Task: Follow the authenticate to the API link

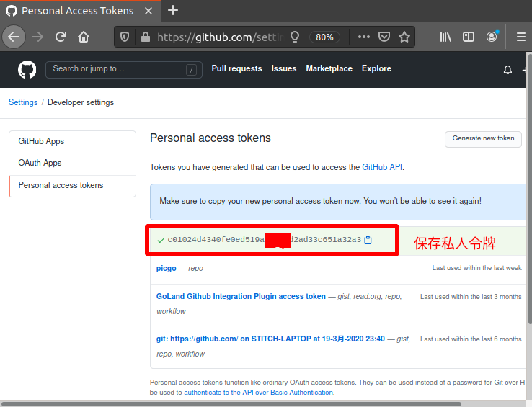Action: tap(259, 393)
